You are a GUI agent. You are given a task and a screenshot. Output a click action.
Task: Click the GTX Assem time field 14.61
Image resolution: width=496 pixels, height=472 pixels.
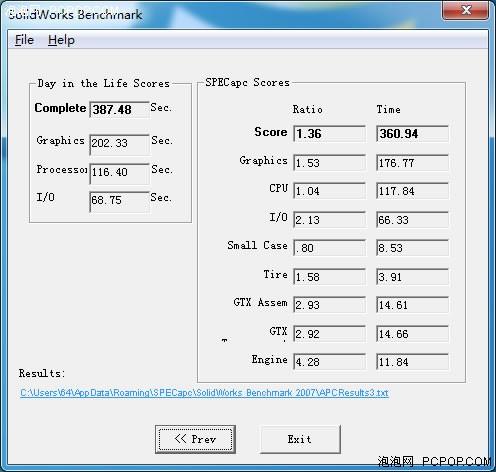pos(412,305)
